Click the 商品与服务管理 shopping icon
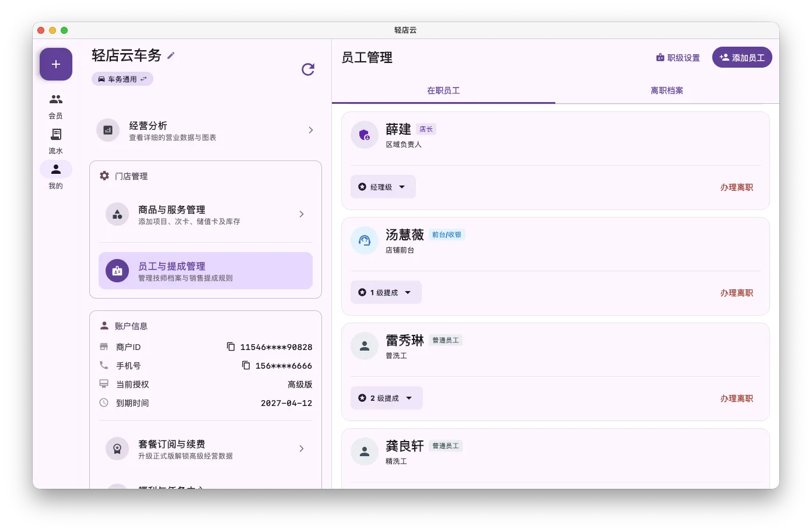Image resolution: width=812 pixels, height=532 pixels. 117,214
